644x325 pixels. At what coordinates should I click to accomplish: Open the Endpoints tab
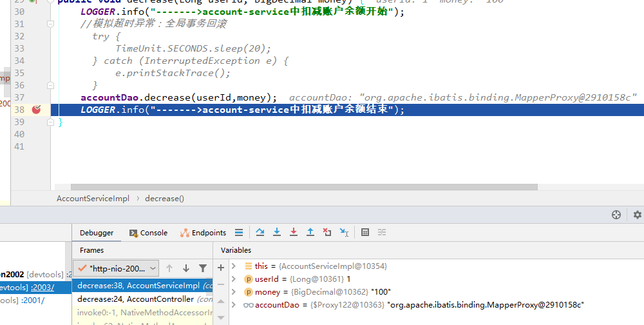coord(203,233)
